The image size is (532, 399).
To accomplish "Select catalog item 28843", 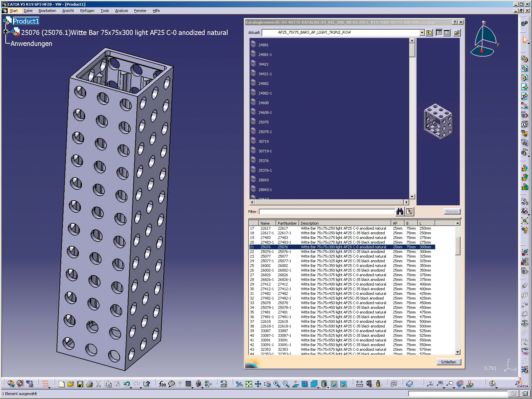I will click(x=264, y=180).
